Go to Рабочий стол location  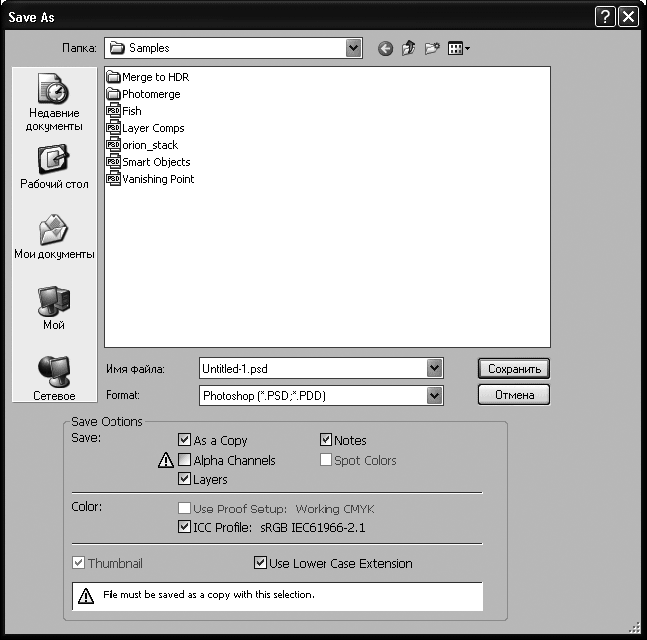[x=54, y=166]
